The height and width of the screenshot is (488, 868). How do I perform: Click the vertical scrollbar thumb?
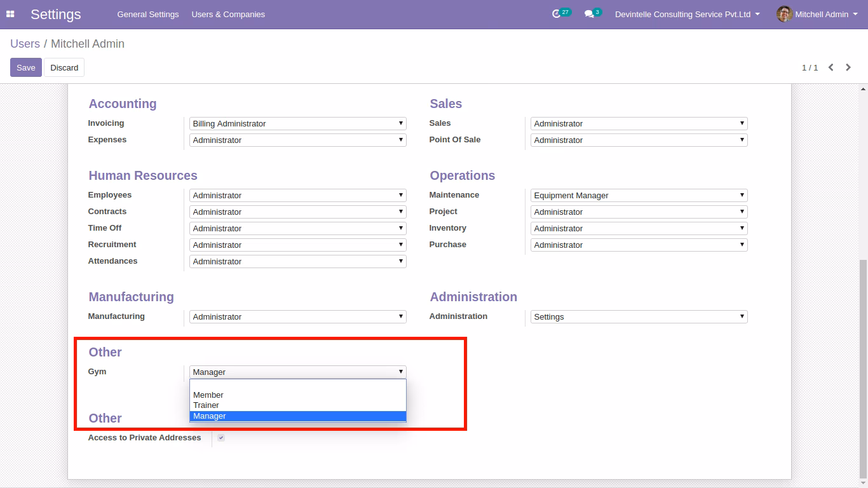coord(863,369)
